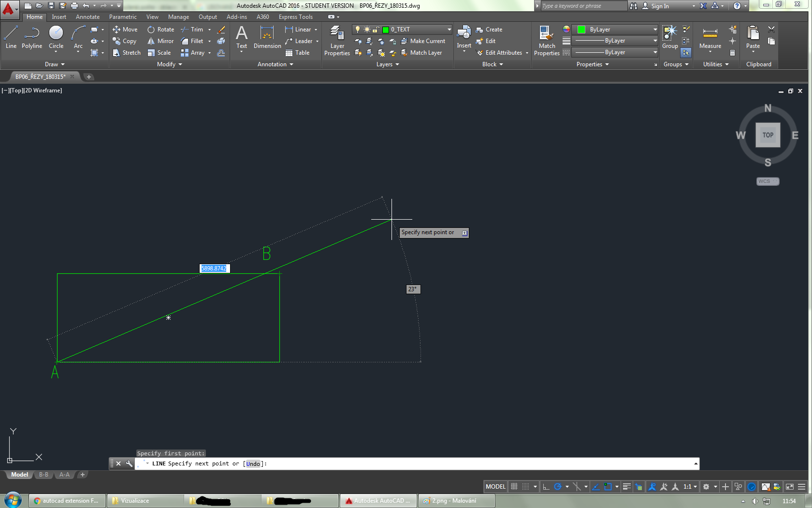Select the Line drawing tool
Screen dimensions: 812x508
pos(11,37)
